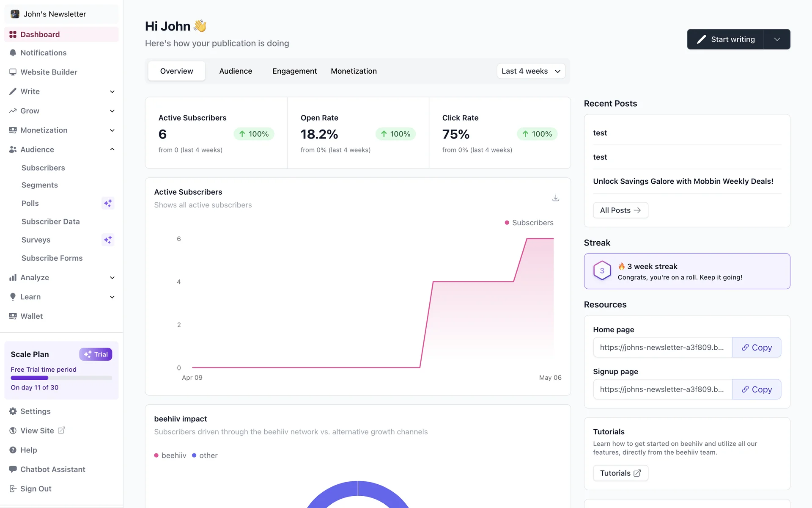The height and width of the screenshot is (508, 812).
Task: Open the Last 4 weeks dropdown
Action: click(531, 71)
